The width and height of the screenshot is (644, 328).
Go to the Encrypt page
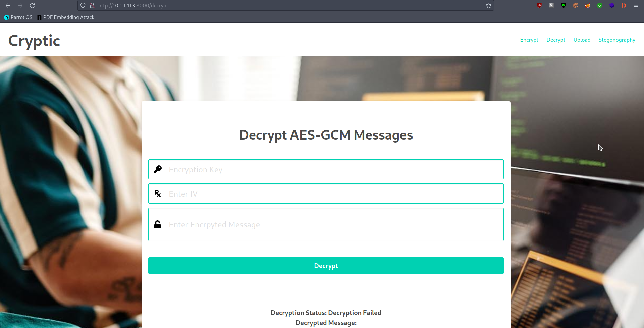[x=529, y=40]
